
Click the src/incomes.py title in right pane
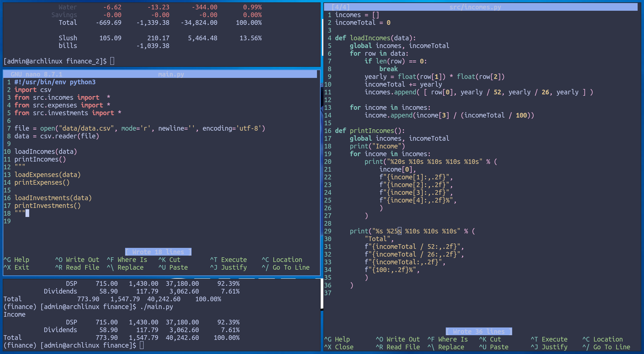(x=475, y=7)
